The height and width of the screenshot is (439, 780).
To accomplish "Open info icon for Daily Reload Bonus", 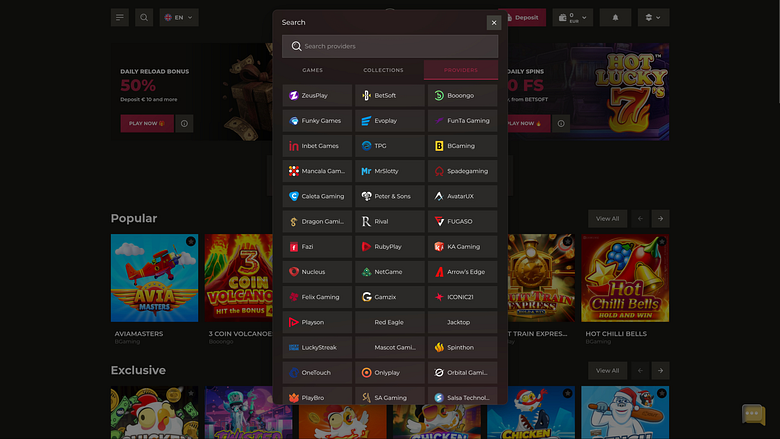I will point(184,123).
